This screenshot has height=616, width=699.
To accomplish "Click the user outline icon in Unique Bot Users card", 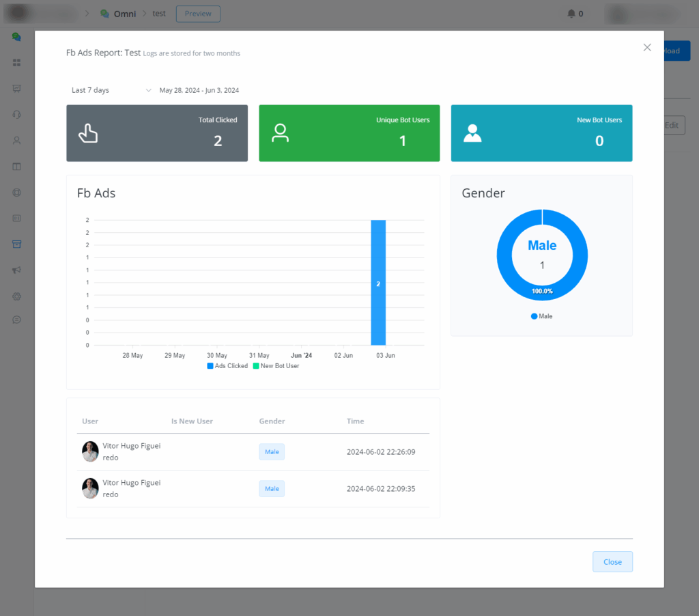I will pyautogui.click(x=280, y=133).
